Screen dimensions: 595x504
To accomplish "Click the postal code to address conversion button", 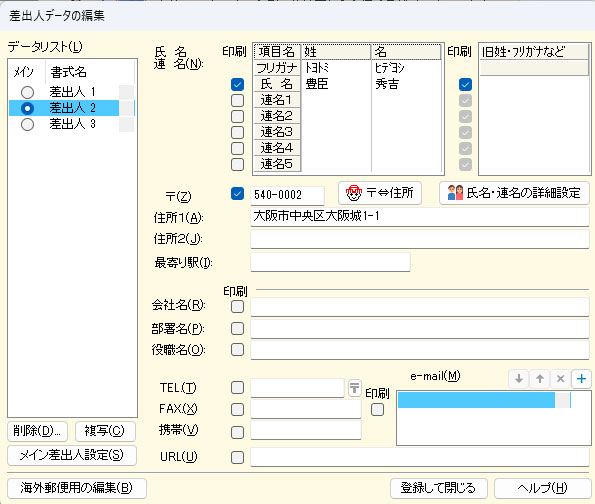I will click(379, 193).
